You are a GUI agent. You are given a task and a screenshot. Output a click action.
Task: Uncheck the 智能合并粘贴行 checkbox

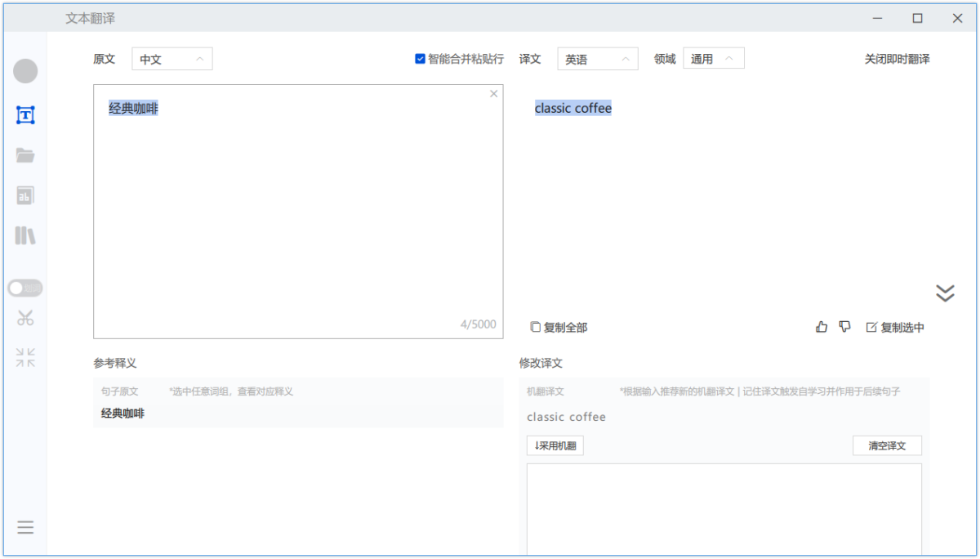421,59
